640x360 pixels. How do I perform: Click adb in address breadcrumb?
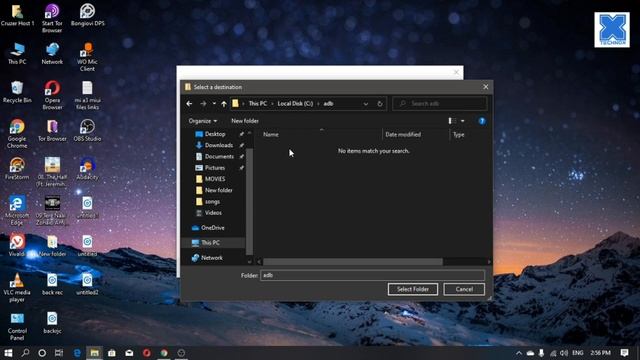coord(329,104)
